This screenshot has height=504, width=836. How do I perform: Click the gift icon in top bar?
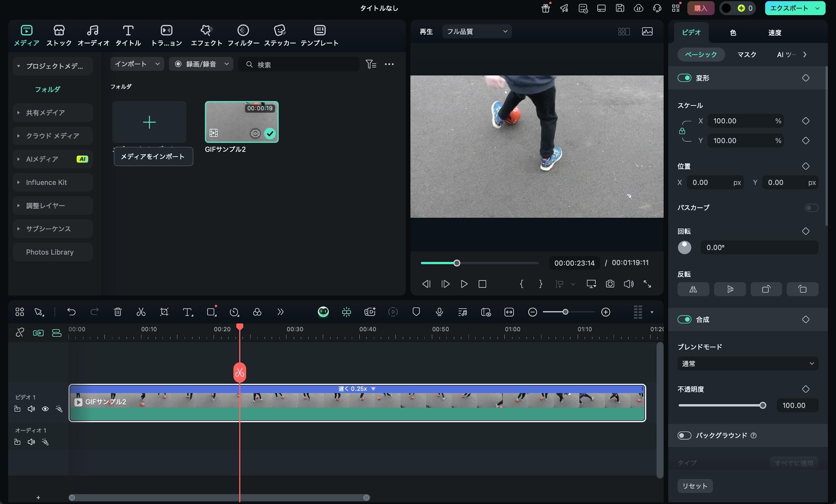pos(545,8)
